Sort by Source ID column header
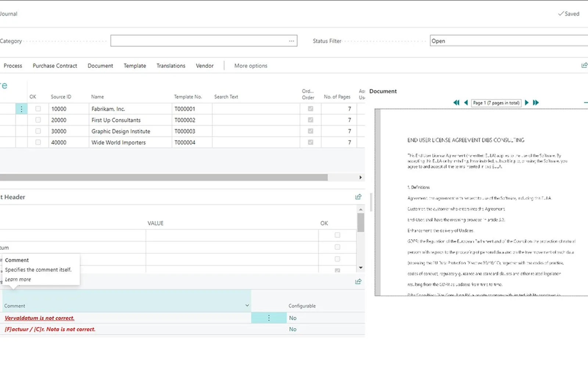Screen dimensions: 588x368 click(x=61, y=97)
